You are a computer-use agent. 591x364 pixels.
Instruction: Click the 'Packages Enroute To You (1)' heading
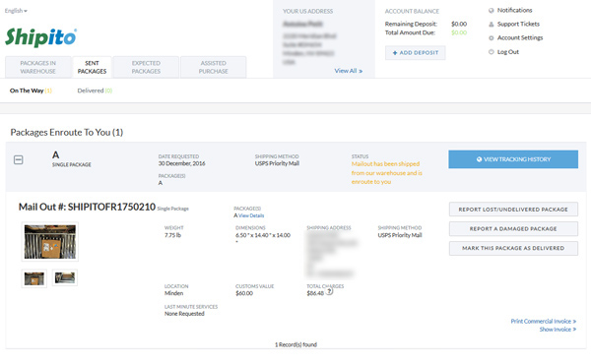(x=67, y=132)
